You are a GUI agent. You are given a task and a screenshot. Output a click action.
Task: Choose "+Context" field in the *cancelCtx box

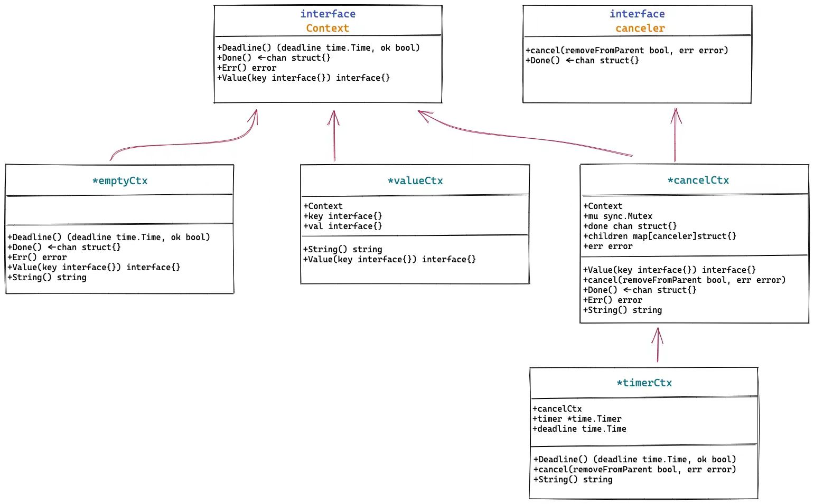coord(603,206)
